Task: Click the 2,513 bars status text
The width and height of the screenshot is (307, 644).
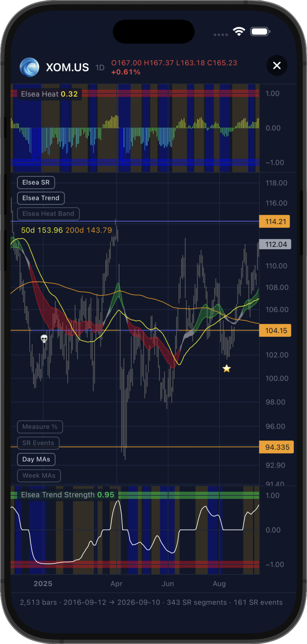Action: coord(38,602)
